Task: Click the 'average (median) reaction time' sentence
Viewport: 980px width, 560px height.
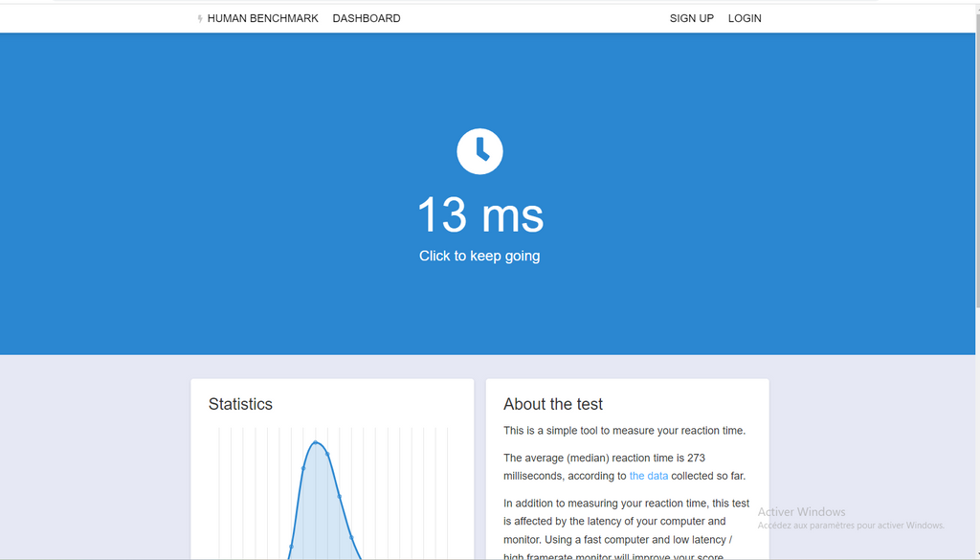Action: 604,458
